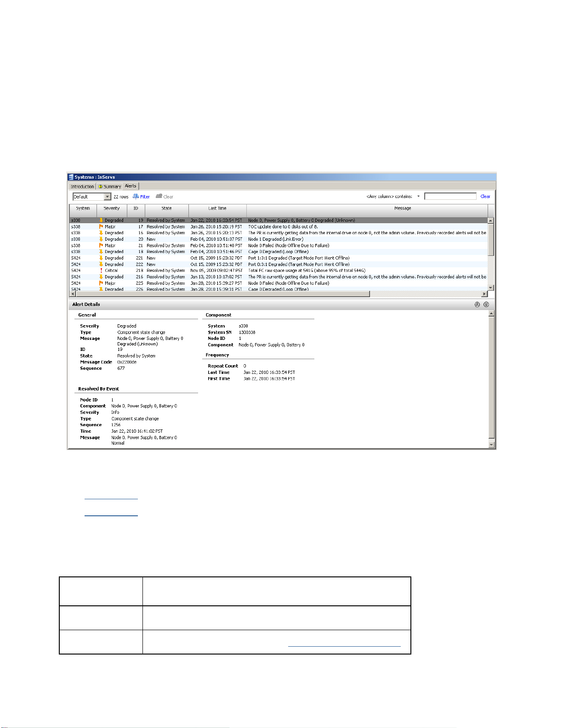This screenshot has width=563, height=728.
Task: Click the Alert Details pane scroll down arrow
Action: click(x=491, y=445)
